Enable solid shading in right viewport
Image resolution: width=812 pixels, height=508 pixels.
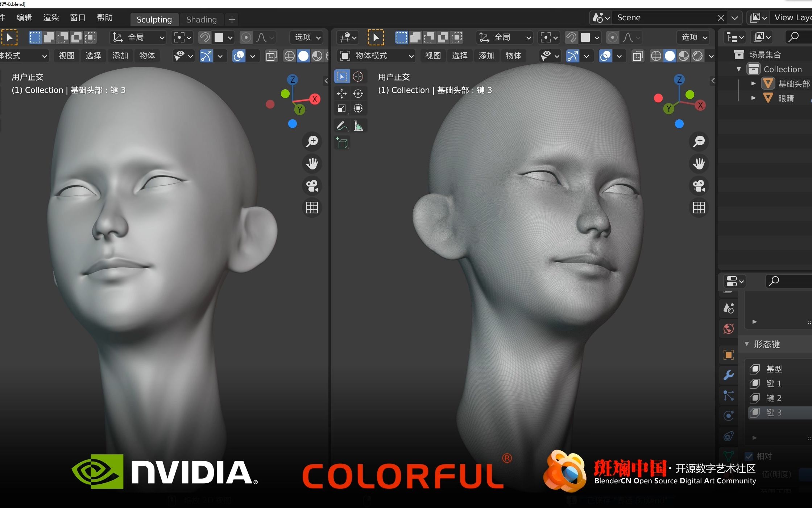pos(670,56)
